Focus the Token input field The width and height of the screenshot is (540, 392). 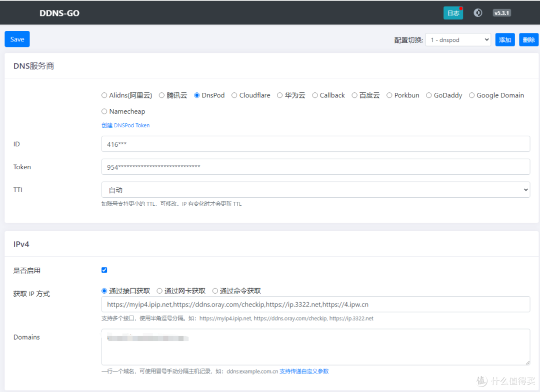315,167
